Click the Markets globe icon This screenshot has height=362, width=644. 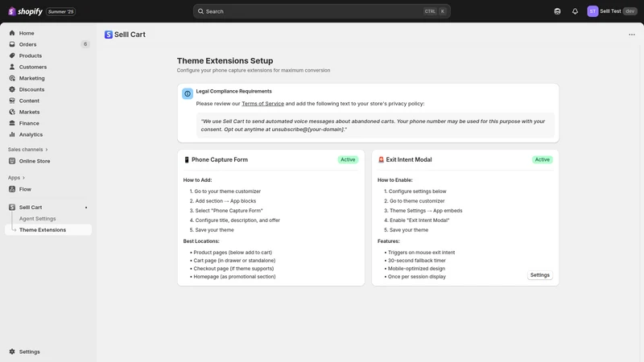[12, 112]
